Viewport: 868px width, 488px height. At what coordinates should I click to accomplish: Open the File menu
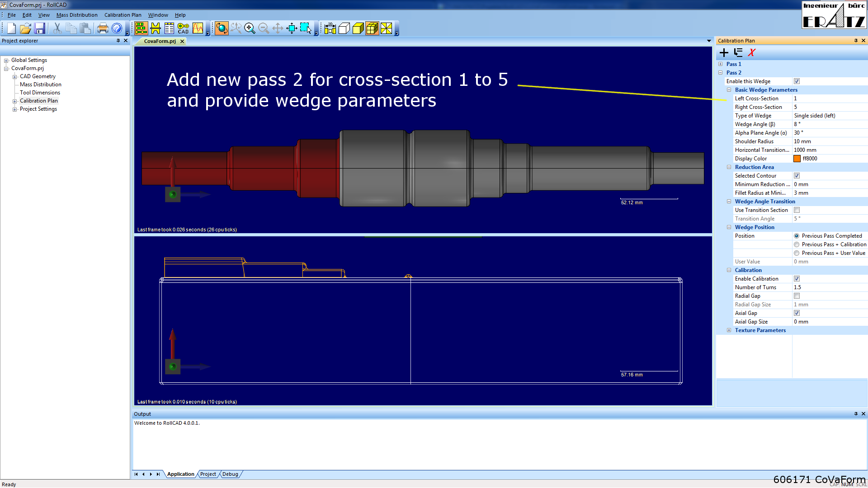click(x=12, y=15)
